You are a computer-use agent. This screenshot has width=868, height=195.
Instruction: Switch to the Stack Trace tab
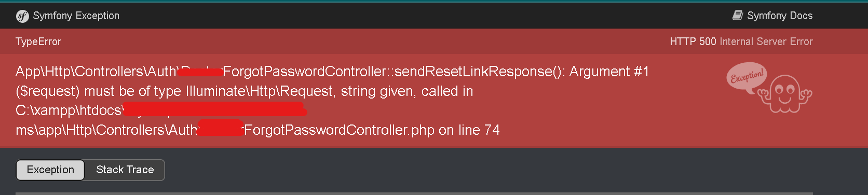point(125,170)
